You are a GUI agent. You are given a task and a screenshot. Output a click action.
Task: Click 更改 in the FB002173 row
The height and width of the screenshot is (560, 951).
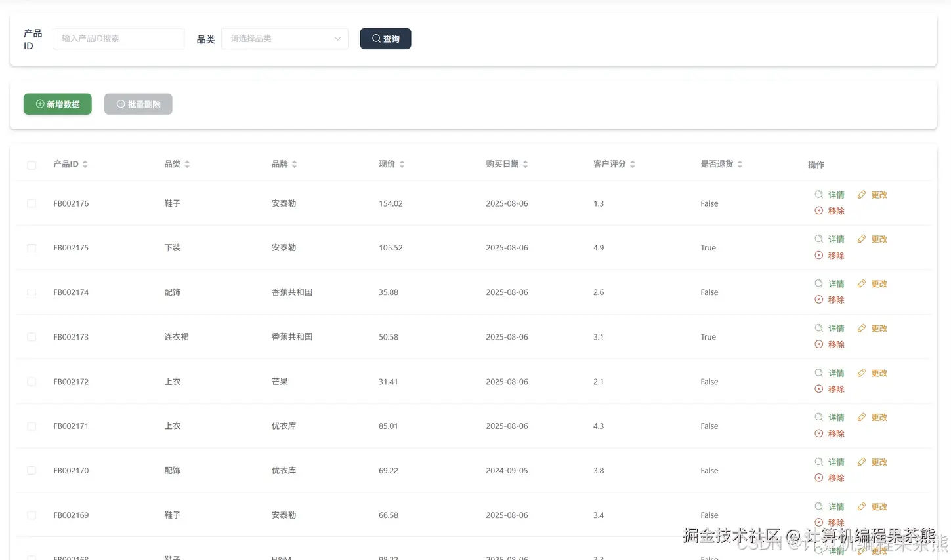pos(872,329)
